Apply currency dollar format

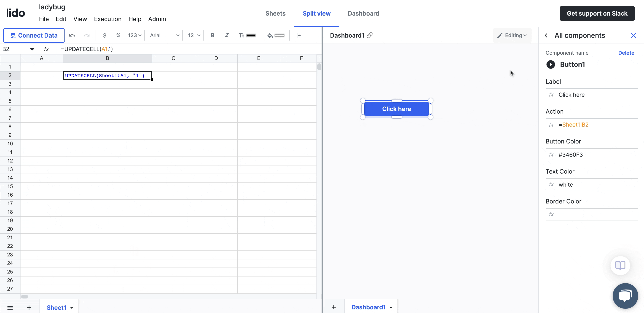(x=105, y=35)
